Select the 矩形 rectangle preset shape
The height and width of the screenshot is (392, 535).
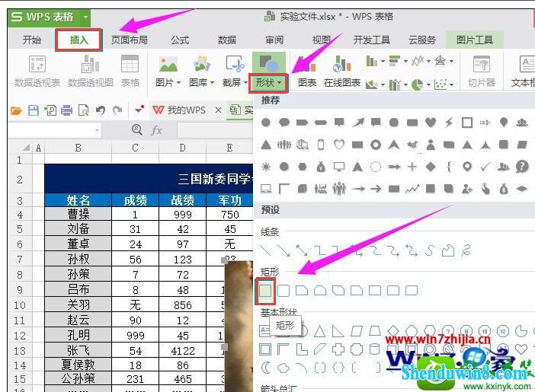point(265,291)
